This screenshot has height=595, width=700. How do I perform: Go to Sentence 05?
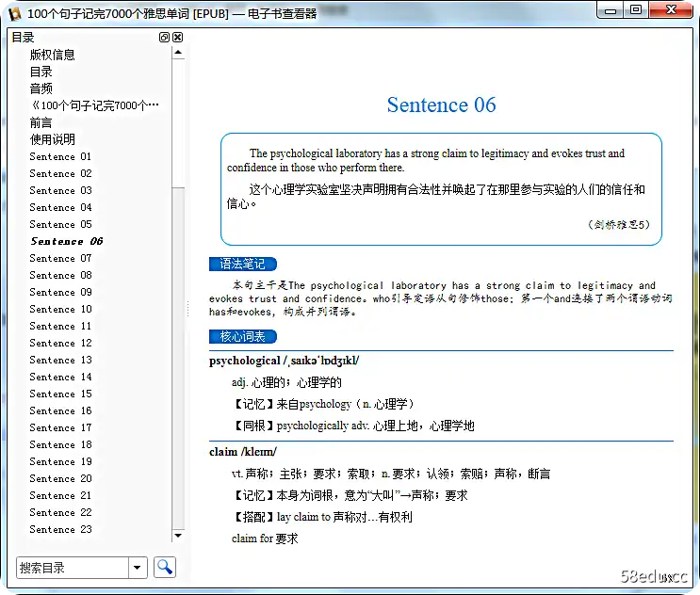point(60,224)
